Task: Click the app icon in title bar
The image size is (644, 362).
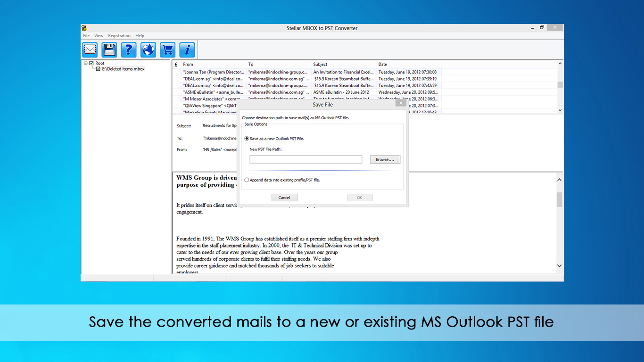Action: [84, 28]
